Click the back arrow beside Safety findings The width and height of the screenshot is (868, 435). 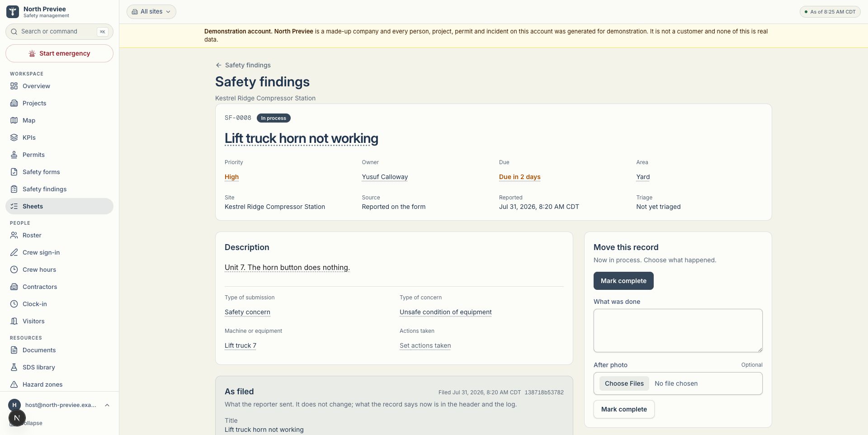(219, 65)
